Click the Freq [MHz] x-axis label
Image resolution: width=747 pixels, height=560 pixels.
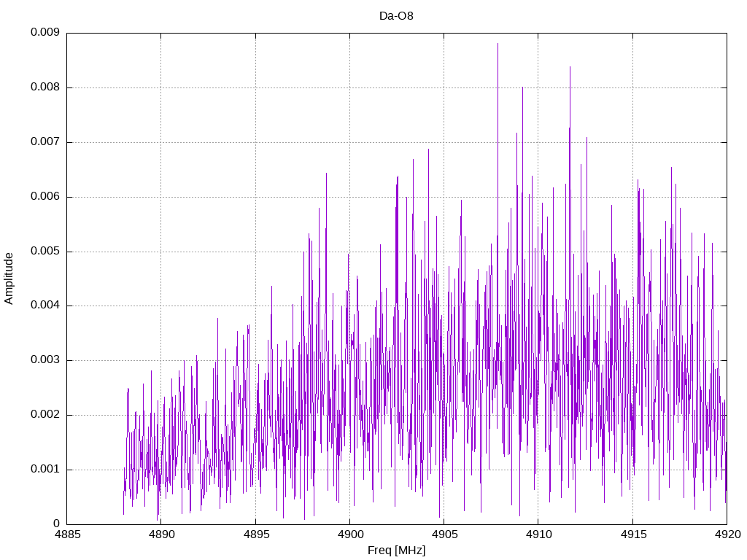(x=396, y=551)
